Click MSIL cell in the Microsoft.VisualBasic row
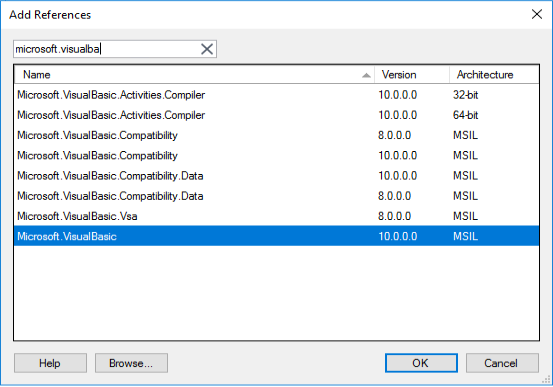The image size is (553, 387). tap(465, 236)
